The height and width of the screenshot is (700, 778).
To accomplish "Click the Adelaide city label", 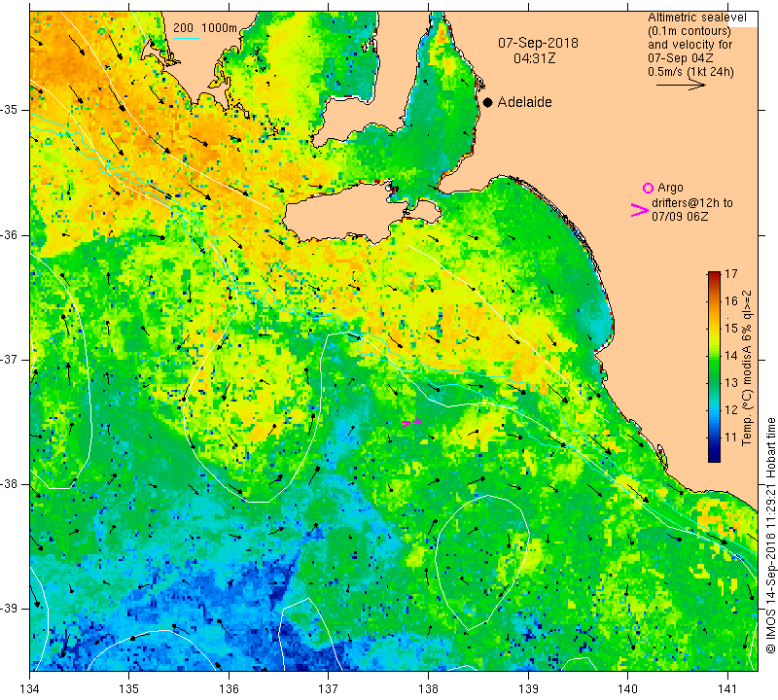I will click(x=524, y=102).
